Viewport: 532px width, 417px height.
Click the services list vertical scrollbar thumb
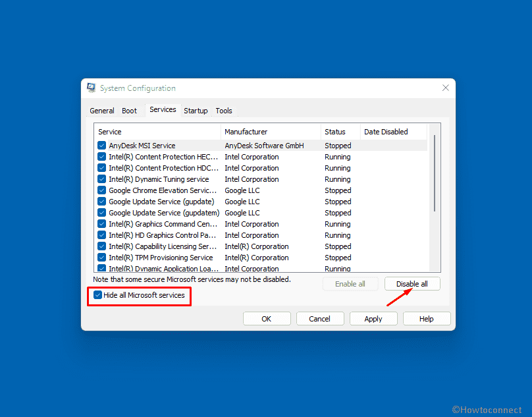click(x=435, y=173)
